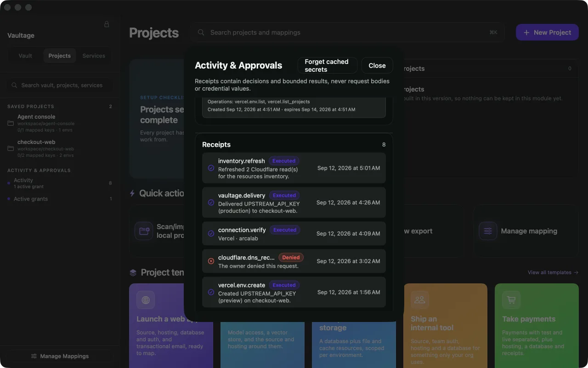Click the globe icon on Launch a web app
The width and height of the screenshot is (588, 368).
point(146,300)
